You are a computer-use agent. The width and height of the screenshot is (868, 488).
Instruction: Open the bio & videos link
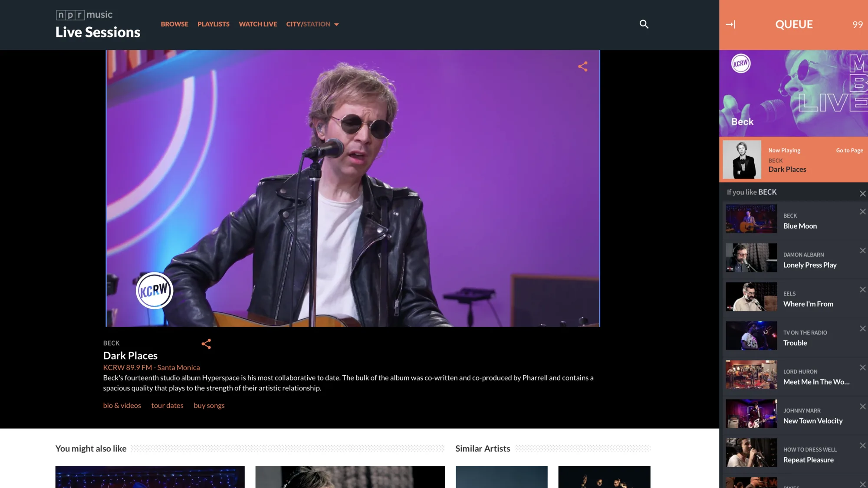122,406
